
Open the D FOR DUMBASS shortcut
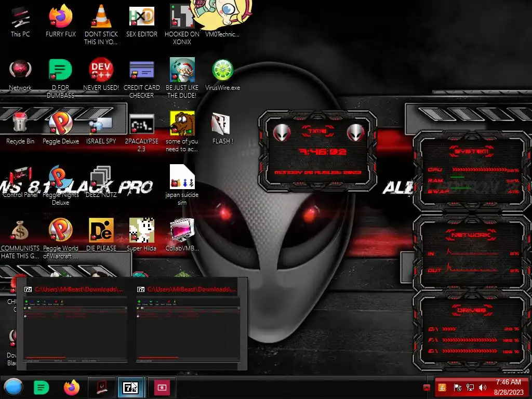(60, 78)
